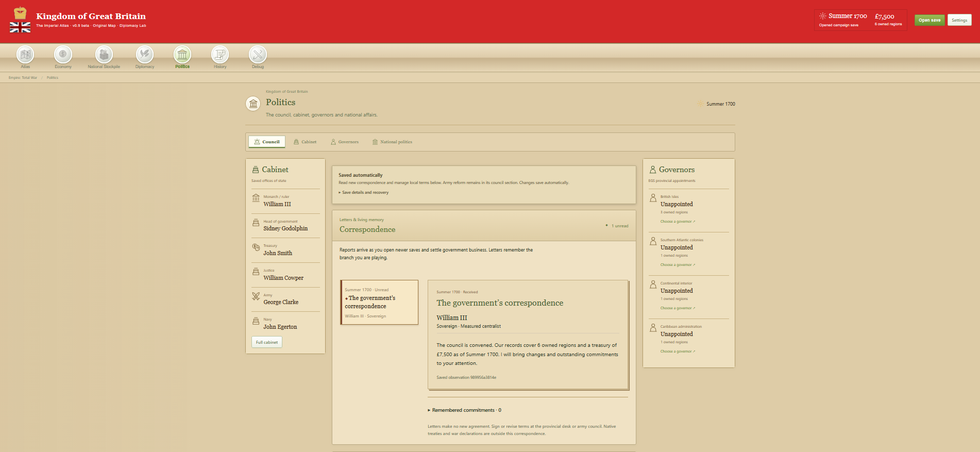Expand Save details and recovery
The height and width of the screenshot is (452, 980).
[364, 192]
